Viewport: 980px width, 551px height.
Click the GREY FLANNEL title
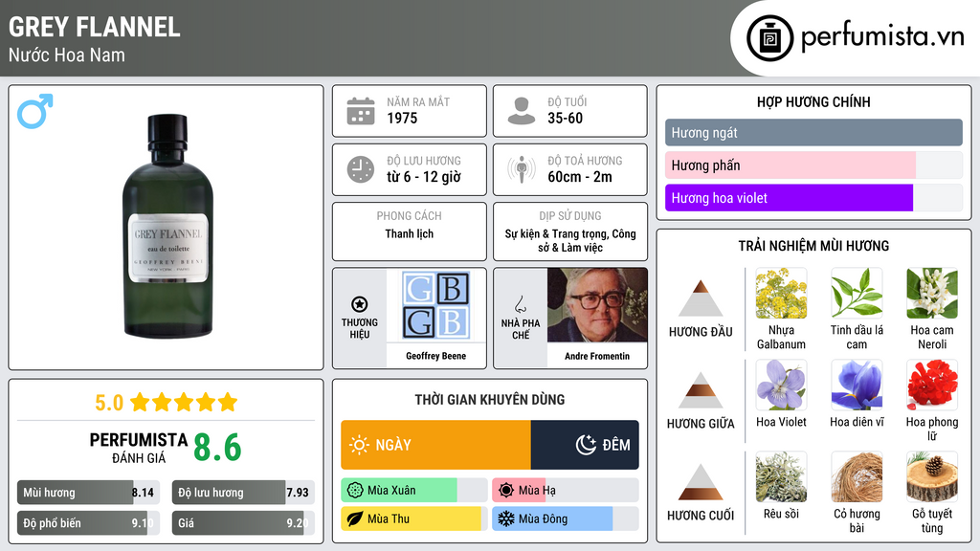point(95,27)
